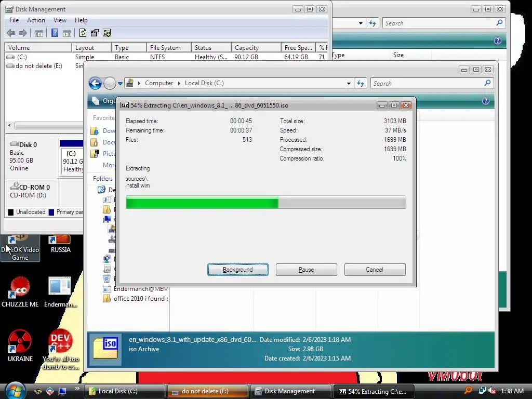This screenshot has width=532, height=399.
Task: Open the DEV C++ desktop shortcut
Action: tap(60, 349)
